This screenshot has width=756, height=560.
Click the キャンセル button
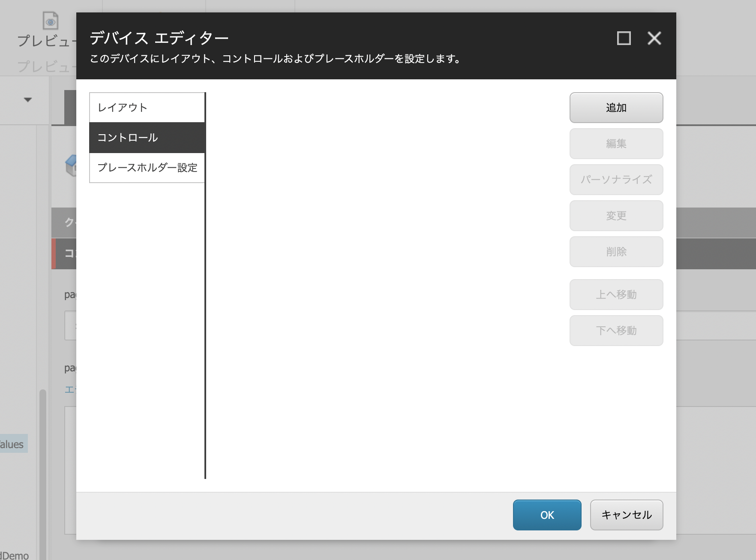[x=627, y=515]
